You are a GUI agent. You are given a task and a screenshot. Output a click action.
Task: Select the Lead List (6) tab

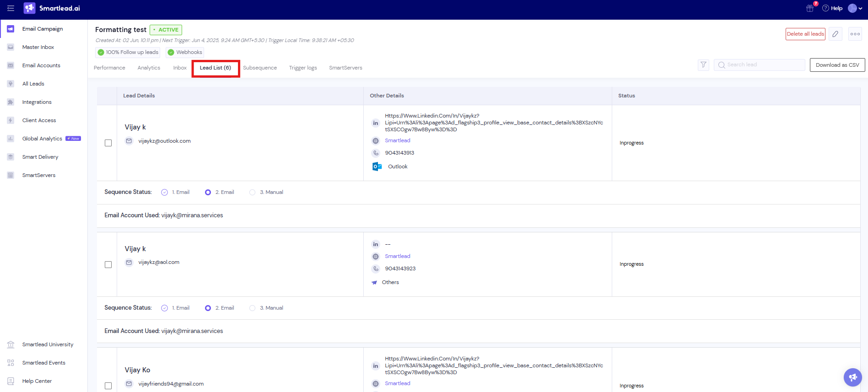click(216, 68)
